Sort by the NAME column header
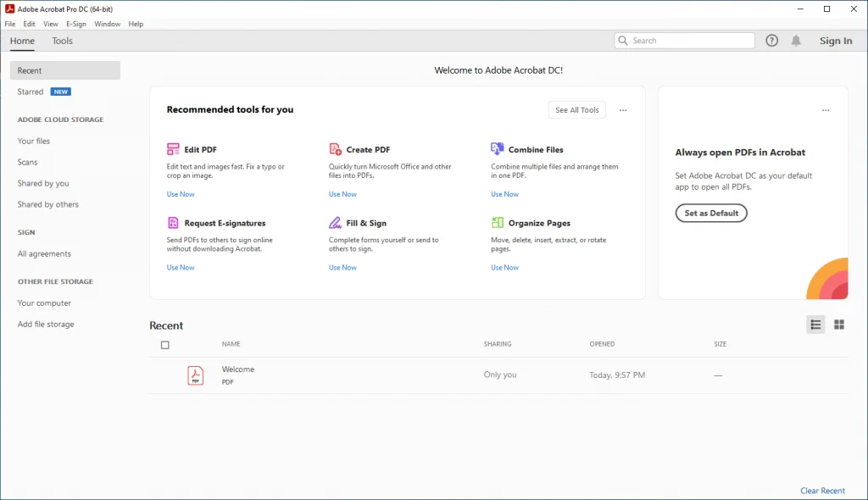Image resolution: width=868 pixels, height=500 pixels. tap(231, 344)
